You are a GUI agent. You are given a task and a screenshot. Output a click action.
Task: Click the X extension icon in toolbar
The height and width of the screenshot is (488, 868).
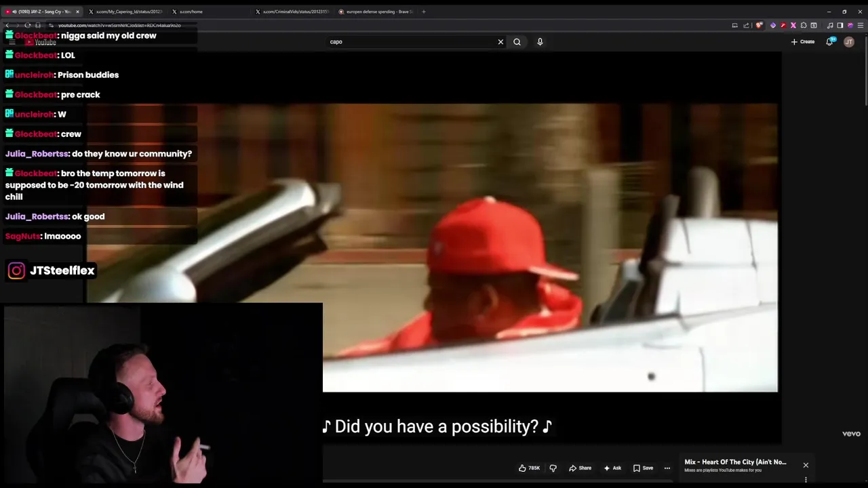pos(793,25)
